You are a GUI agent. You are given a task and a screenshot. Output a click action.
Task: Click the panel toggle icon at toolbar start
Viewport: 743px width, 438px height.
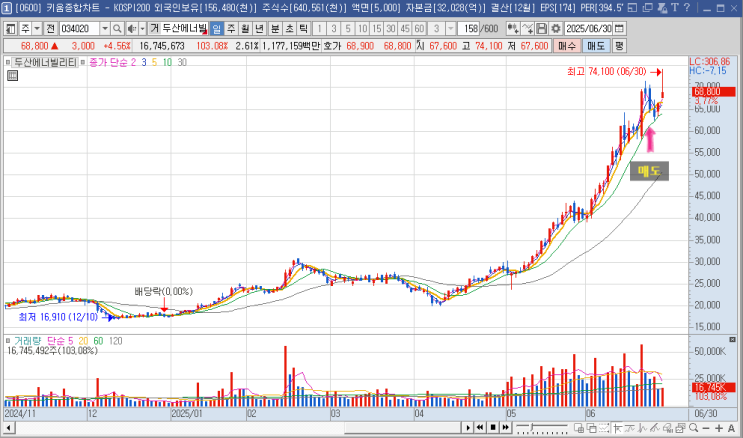click(10, 29)
